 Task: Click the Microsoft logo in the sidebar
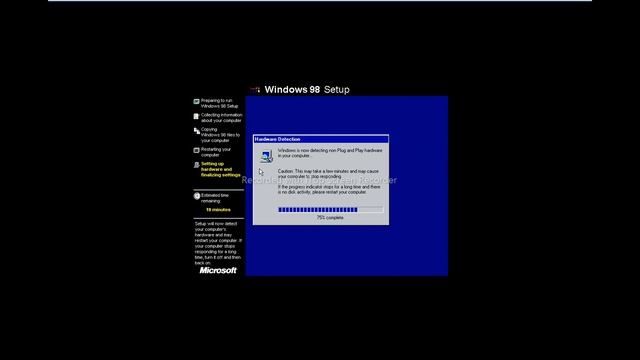(218, 270)
